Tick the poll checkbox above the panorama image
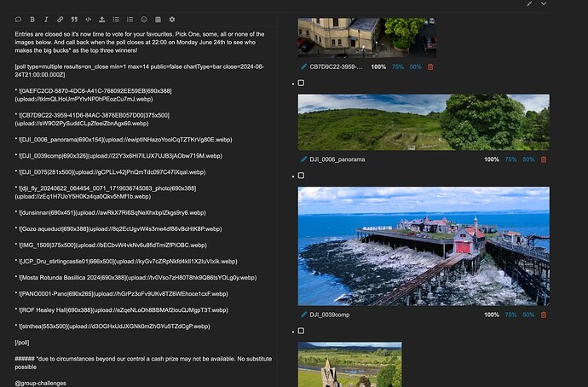 point(301,83)
